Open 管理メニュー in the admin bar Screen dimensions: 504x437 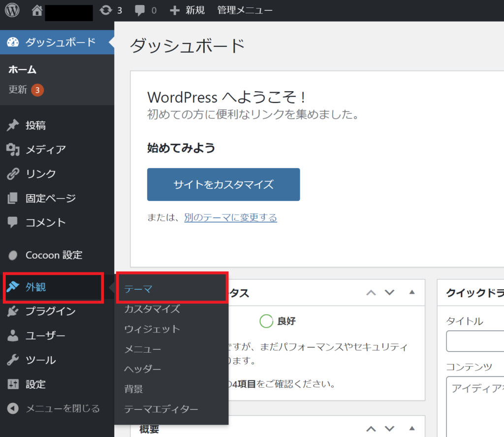(x=245, y=10)
